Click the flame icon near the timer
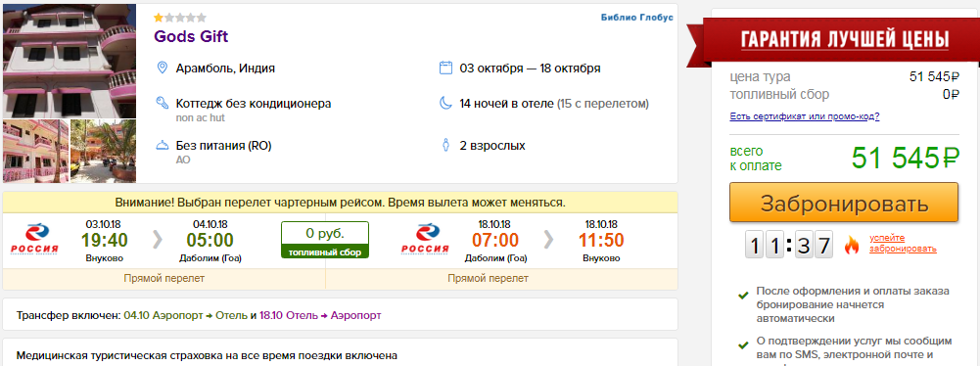This screenshot has height=366, width=980. point(851,245)
